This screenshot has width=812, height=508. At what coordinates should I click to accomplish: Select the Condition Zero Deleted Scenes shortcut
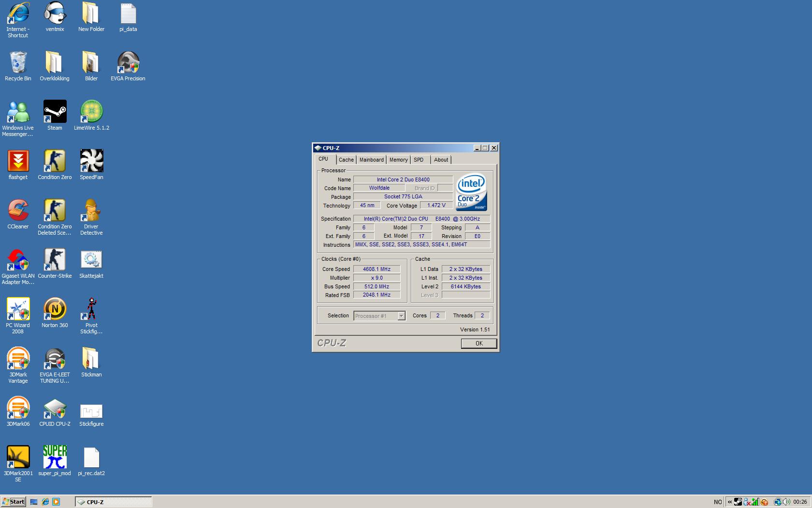pos(55,217)
